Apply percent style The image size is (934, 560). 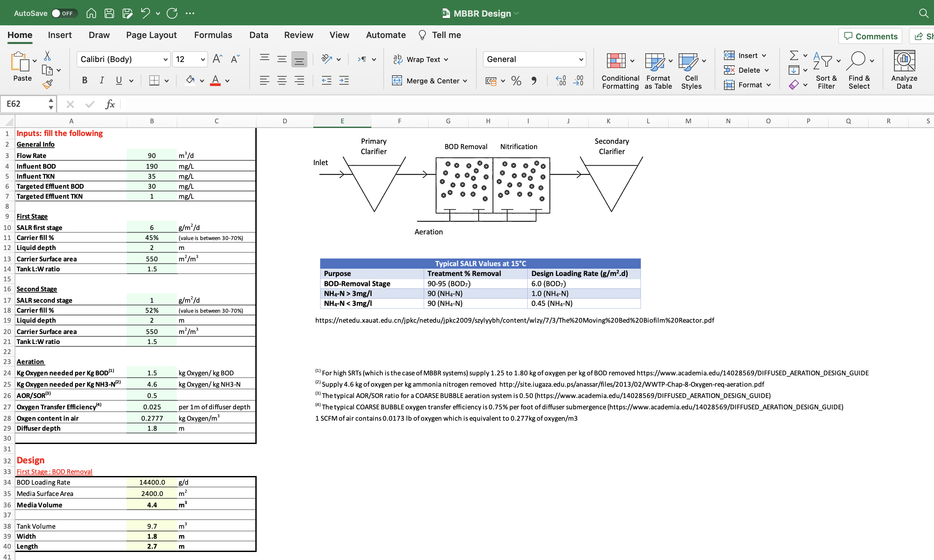[x=516, y=81]
